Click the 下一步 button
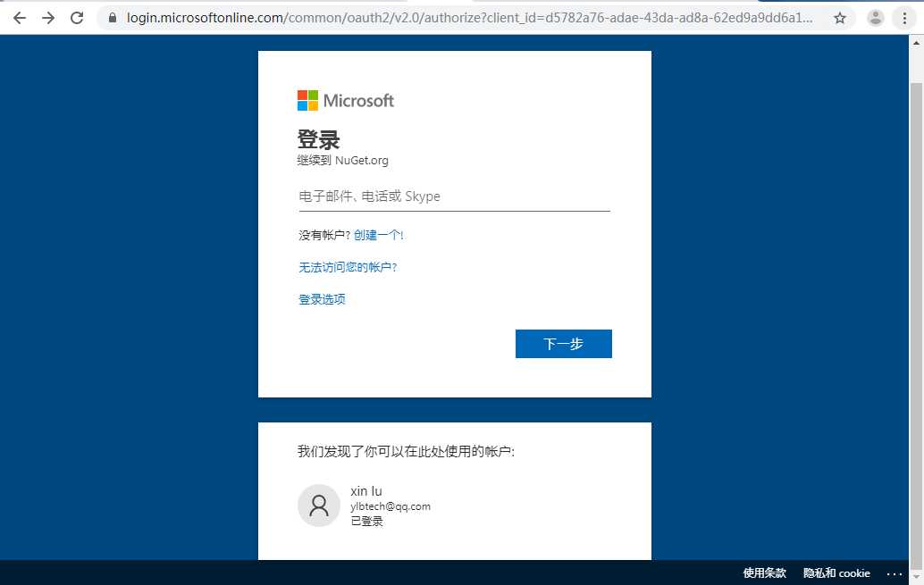Screen dimensions: 924x585 (x=563, y=344)
